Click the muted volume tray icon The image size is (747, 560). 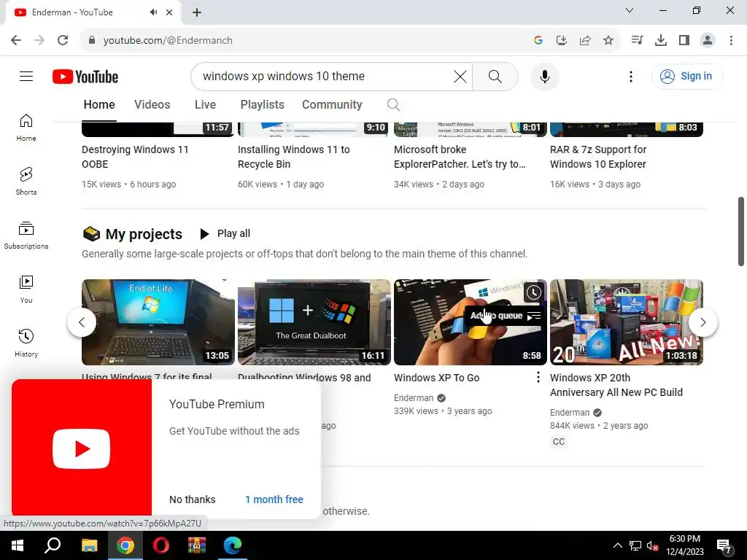(x=652, y=546)
